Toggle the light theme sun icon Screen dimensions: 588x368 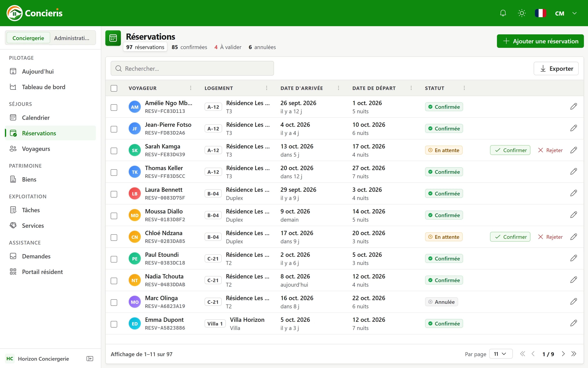click(x=522, y=13)
